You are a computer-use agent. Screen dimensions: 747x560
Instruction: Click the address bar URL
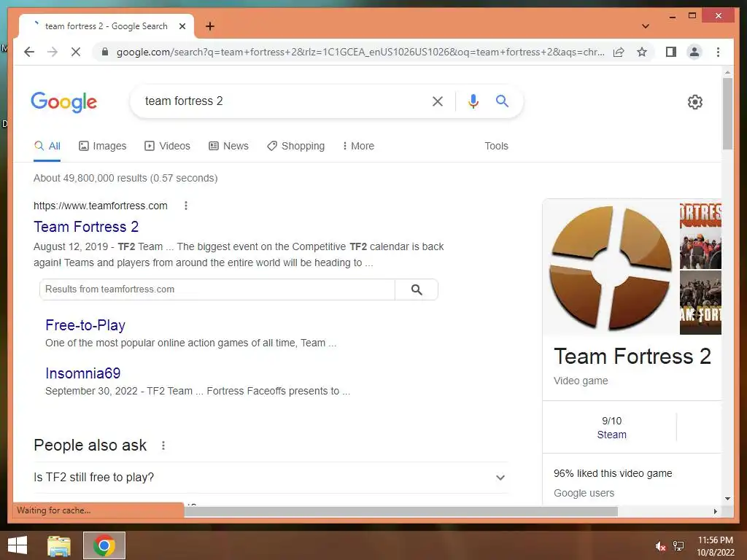pos(360,52)
